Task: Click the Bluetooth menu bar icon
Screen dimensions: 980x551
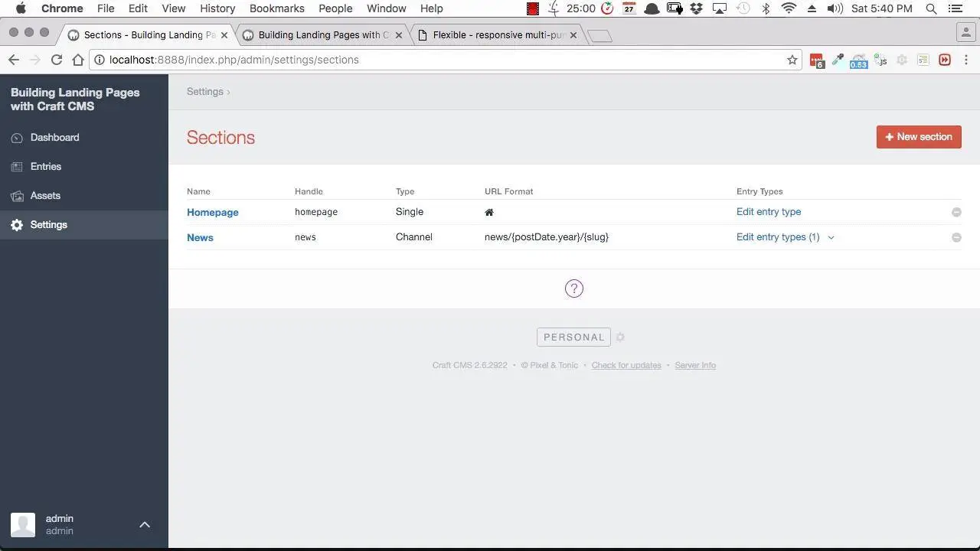Action: [x=766, y=8]
